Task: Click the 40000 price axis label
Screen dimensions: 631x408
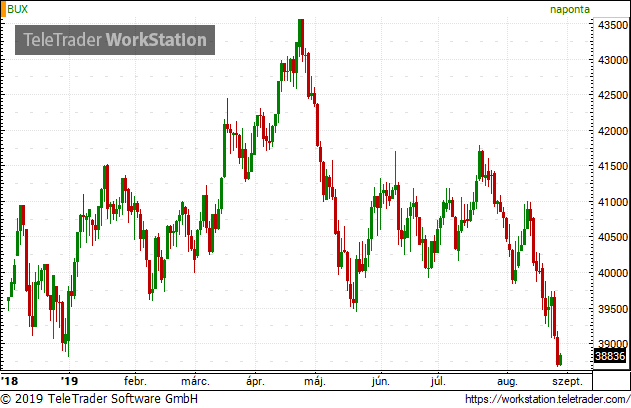Action: click(x=612, y=273)
